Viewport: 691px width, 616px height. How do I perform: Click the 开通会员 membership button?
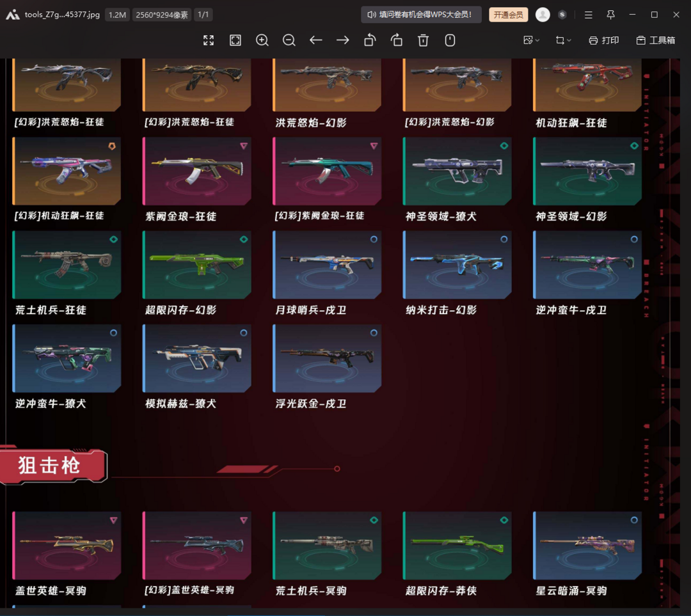point(509,15)
